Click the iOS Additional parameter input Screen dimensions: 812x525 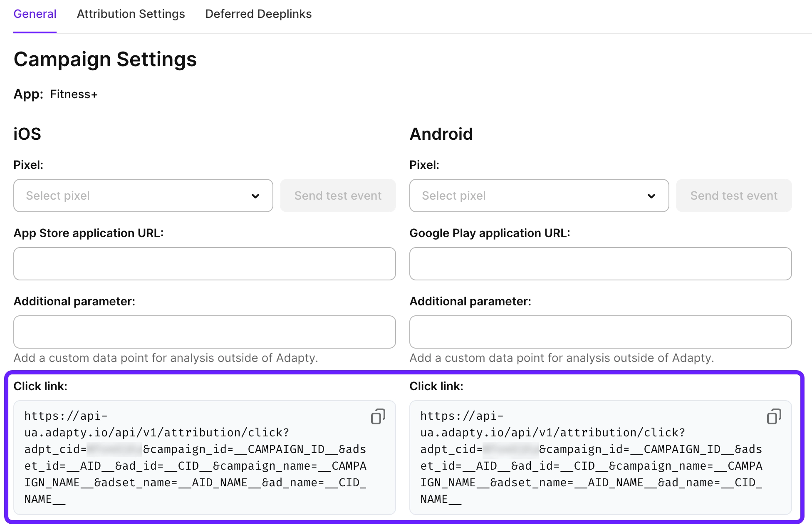pyautogui.click(x=204, y=332)
